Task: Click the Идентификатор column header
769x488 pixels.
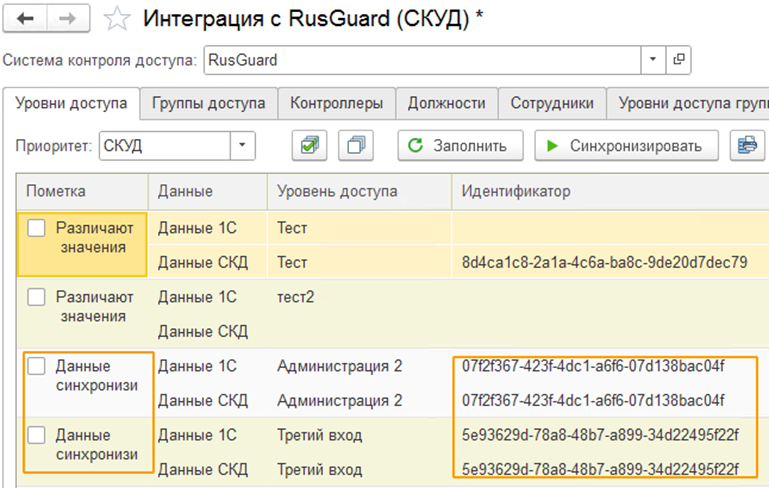Action: coord(516,191)
